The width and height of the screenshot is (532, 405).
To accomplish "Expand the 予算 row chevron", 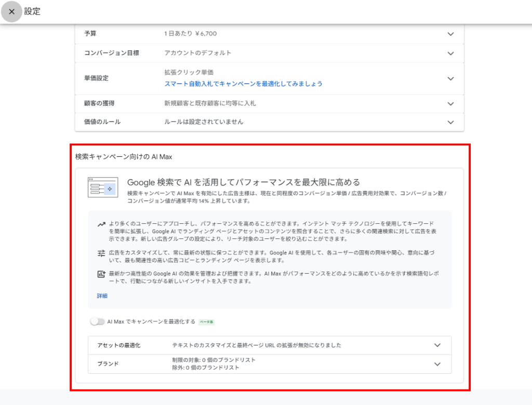I will pyautogui.click(x=450, y=34).
